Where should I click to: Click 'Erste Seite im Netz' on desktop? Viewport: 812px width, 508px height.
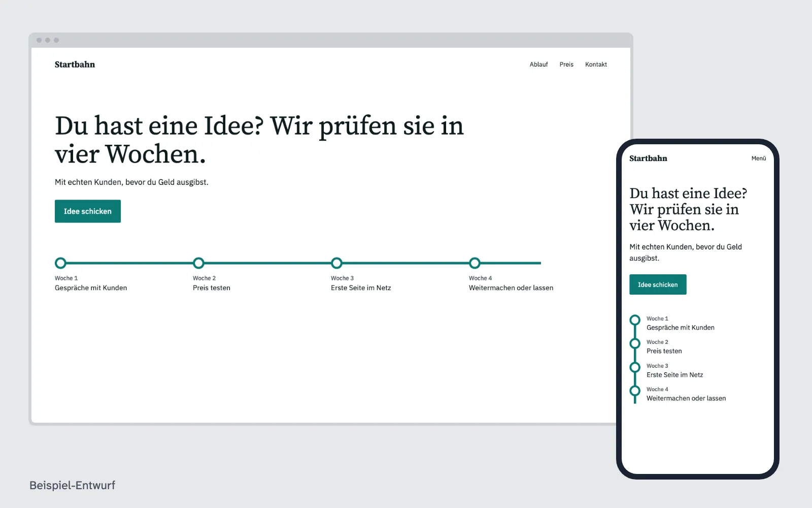[361, 288]
